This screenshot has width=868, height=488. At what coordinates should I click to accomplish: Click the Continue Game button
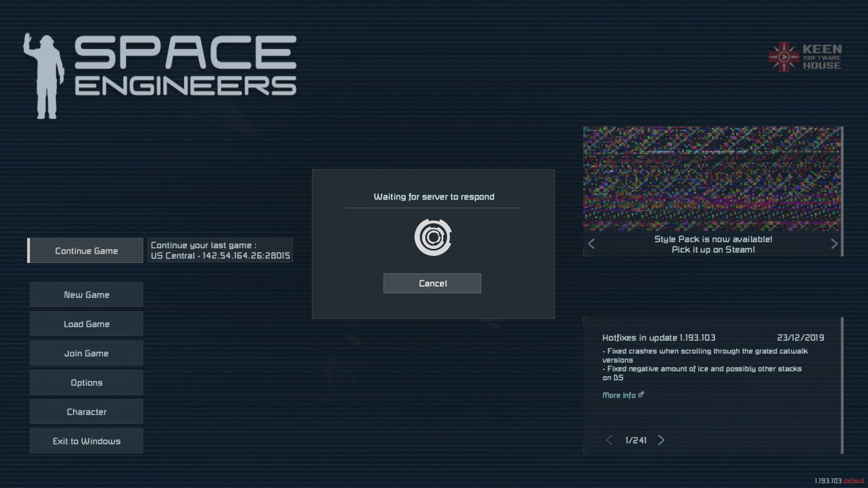click(86, 251)
